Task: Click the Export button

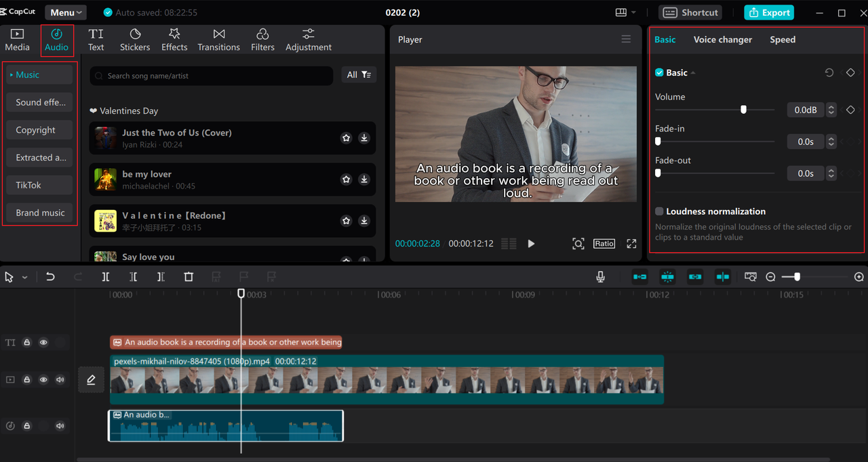Action: 769,12
